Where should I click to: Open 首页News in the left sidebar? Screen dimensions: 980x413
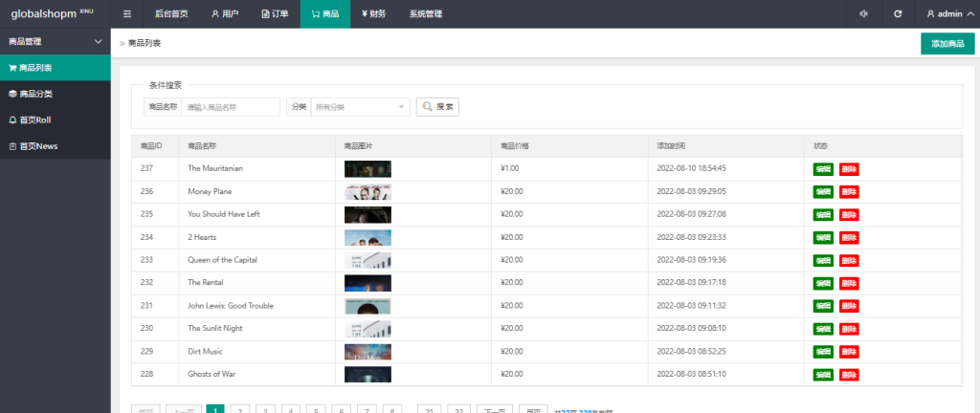point(56,145)
